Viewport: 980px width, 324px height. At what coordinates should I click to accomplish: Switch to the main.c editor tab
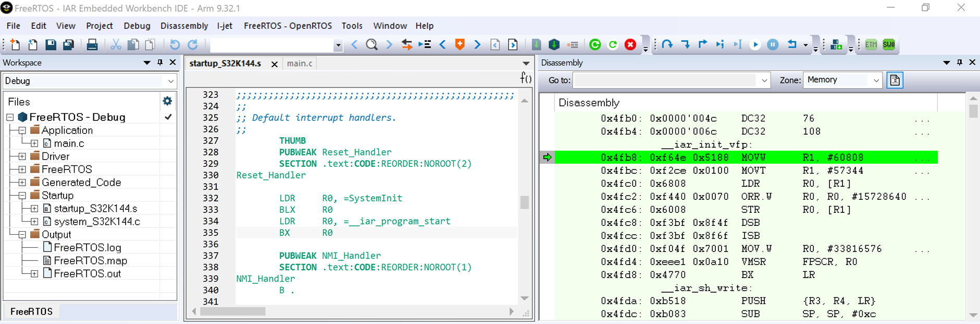(x=300, y=64)
